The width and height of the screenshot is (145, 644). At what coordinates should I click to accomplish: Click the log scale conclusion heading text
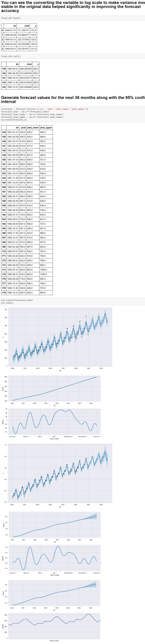73,7
